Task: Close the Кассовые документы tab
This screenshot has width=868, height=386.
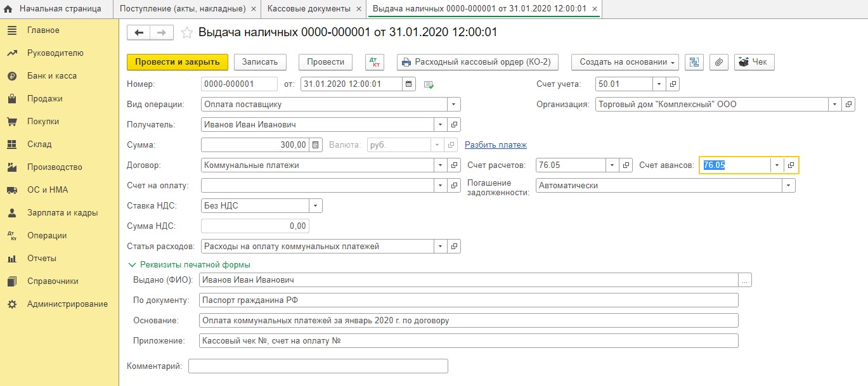Action: click(358, 9)
